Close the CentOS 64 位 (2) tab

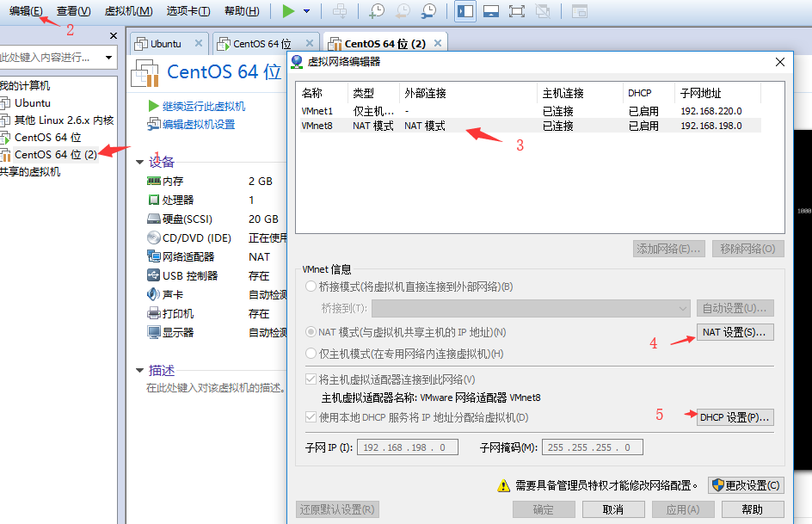(438, 44)
